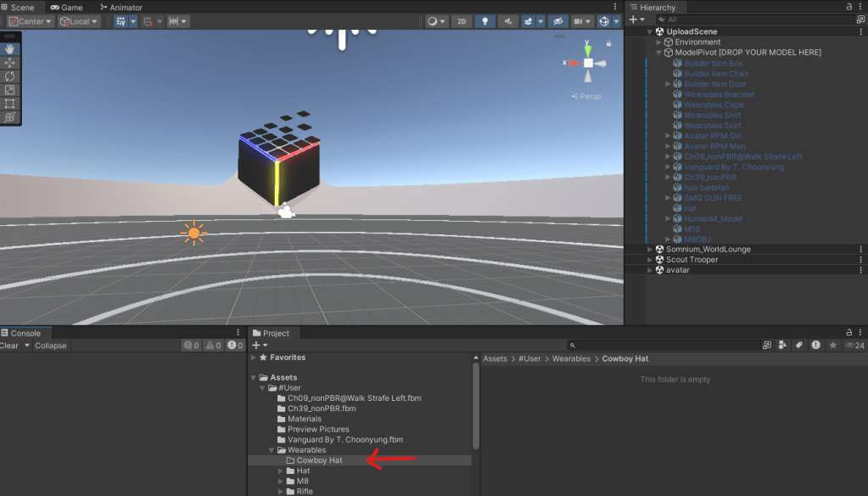The height and width of the screenshot is (496, 868).
Task: Open the Local handle rotation dropdown
Action: (x=78, y=21)
